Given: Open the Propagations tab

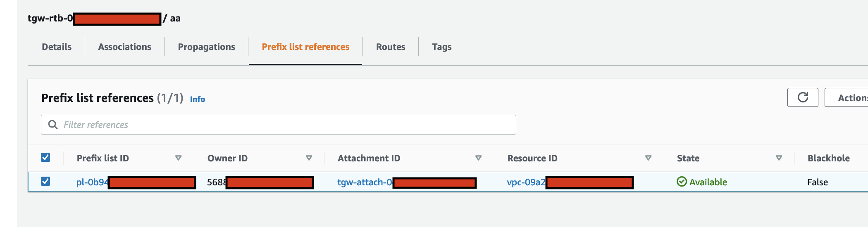Looking at the screenshot, I should (207, 47).
